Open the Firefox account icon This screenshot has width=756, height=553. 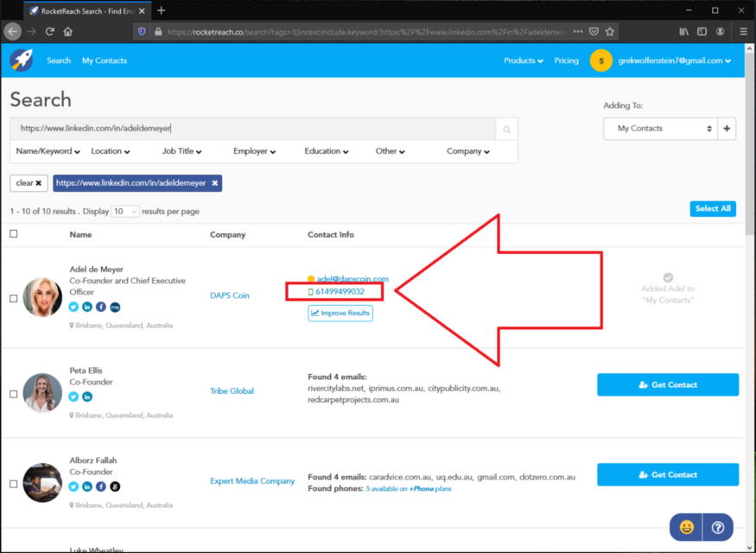pos(720,31)
